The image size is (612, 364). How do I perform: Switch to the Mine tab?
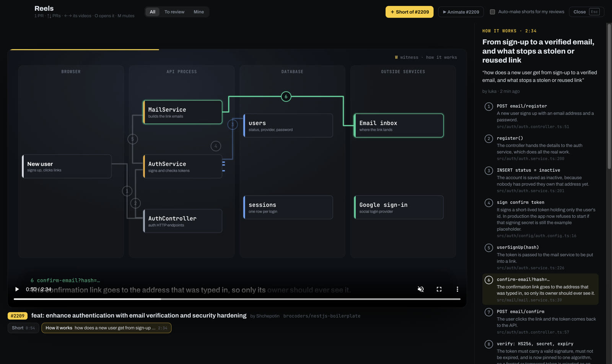199,12
